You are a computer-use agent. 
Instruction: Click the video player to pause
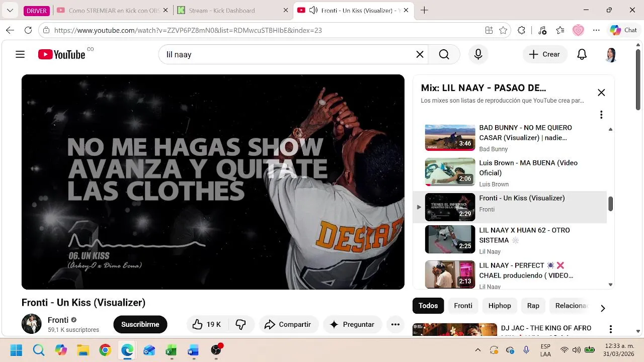click(x=213, y=182)
